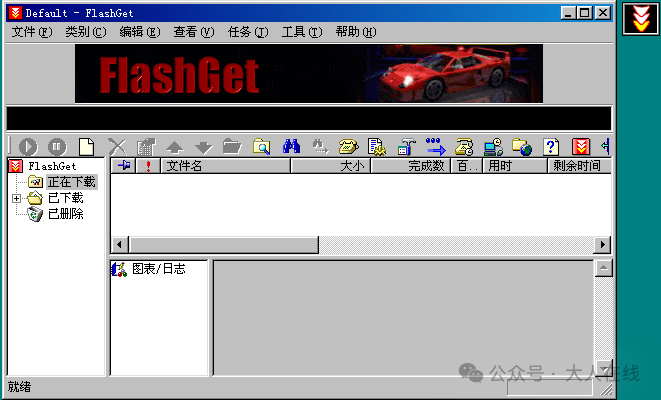The image size is (661, 400).
Task: Select the 已下载 folder
Action: 66,198
